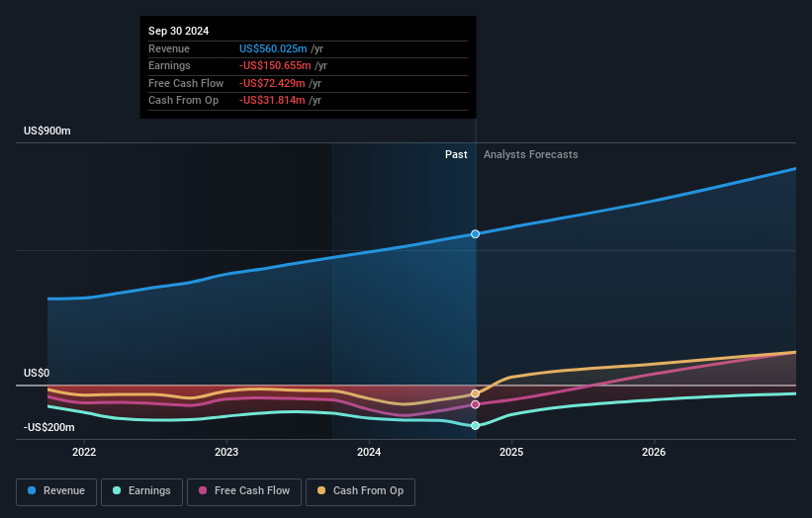Select the Earnings data point marker on the teal line
The width and height of the screenshot is (812, 518).
475,425
